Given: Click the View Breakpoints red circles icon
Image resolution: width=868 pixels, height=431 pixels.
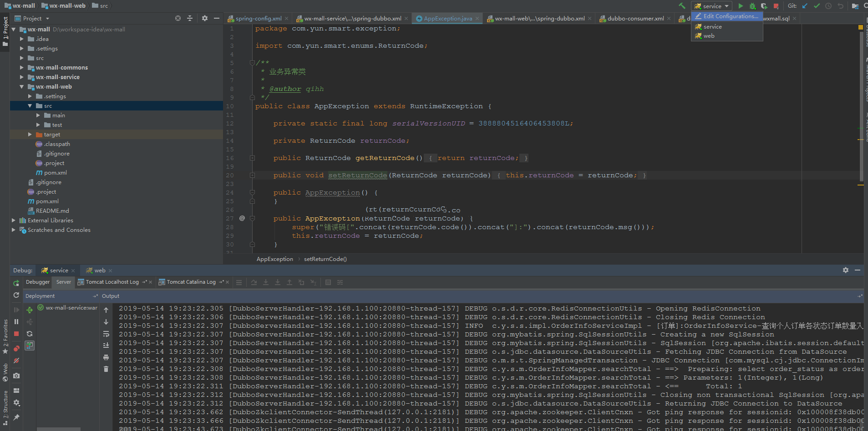Looking at the screenshot, I should 16,349.
